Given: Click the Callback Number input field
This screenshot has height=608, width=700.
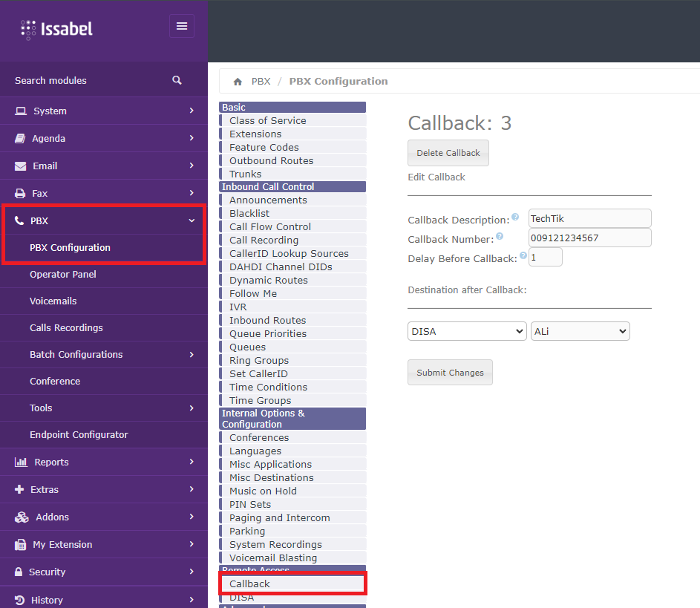Looking at the screenshot, I should pos(589,238).
